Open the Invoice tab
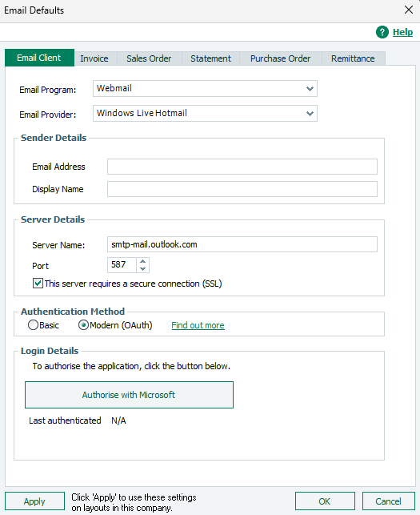The width and height of the screenshot is (420, 515). point(94,58)
